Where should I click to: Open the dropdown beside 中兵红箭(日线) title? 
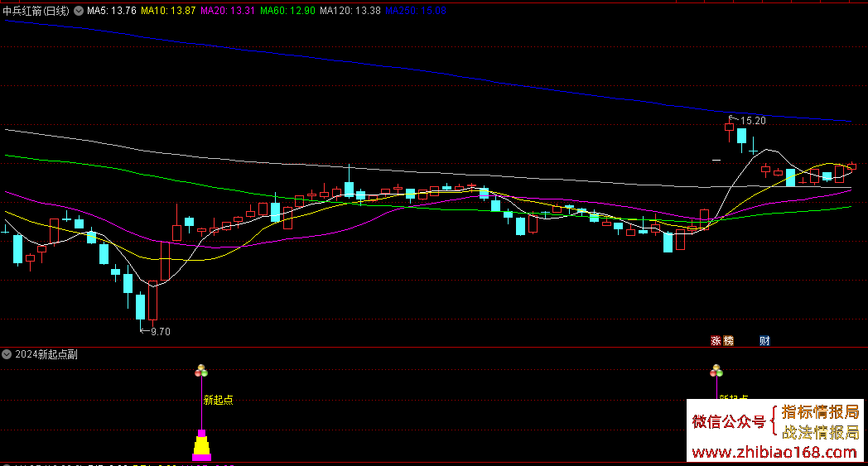pos(79,11)
